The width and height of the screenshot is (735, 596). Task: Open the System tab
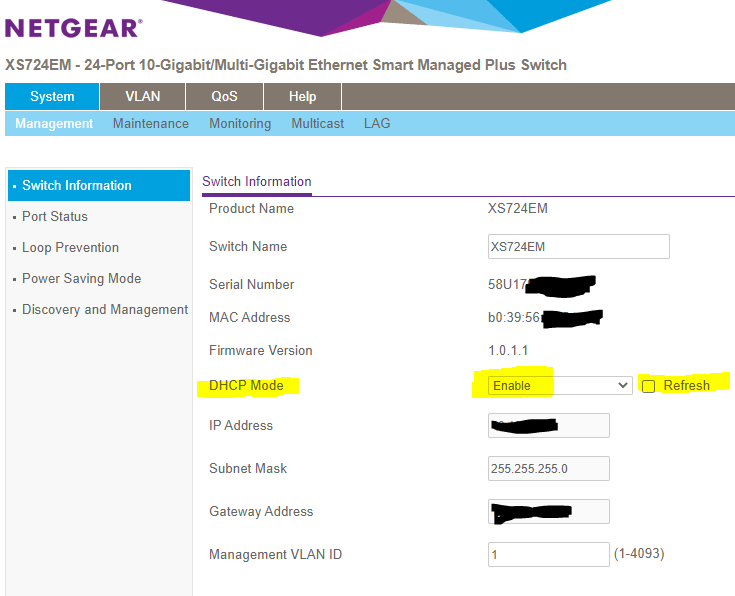click(52, 97)
